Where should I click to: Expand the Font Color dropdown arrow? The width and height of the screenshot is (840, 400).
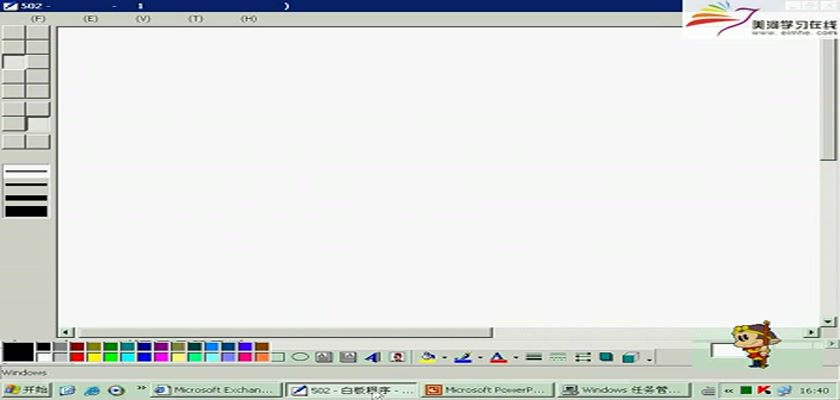point(516,357)
